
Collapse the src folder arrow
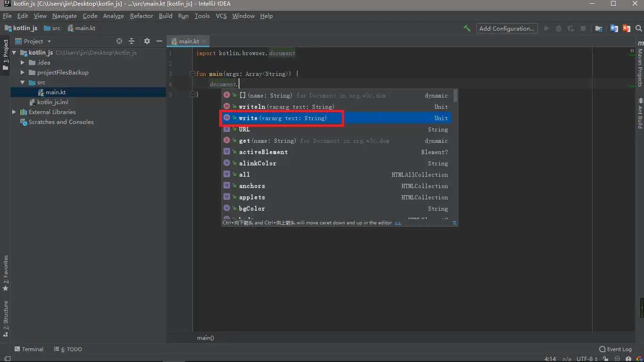point(22,82)
